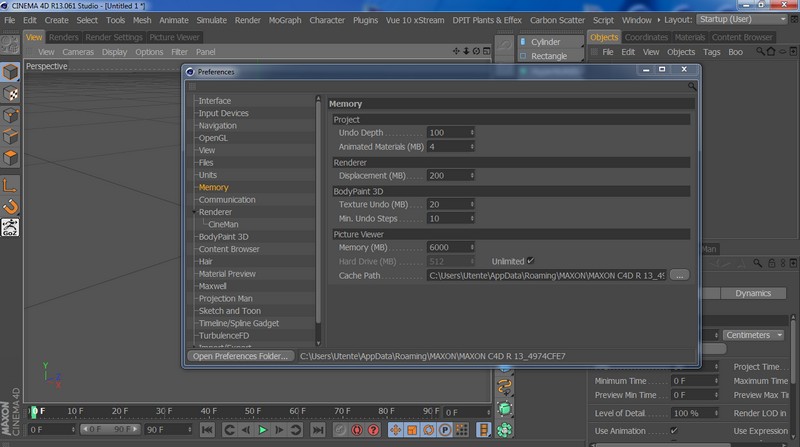Go to previous keyframe

[x=229, y=430]
